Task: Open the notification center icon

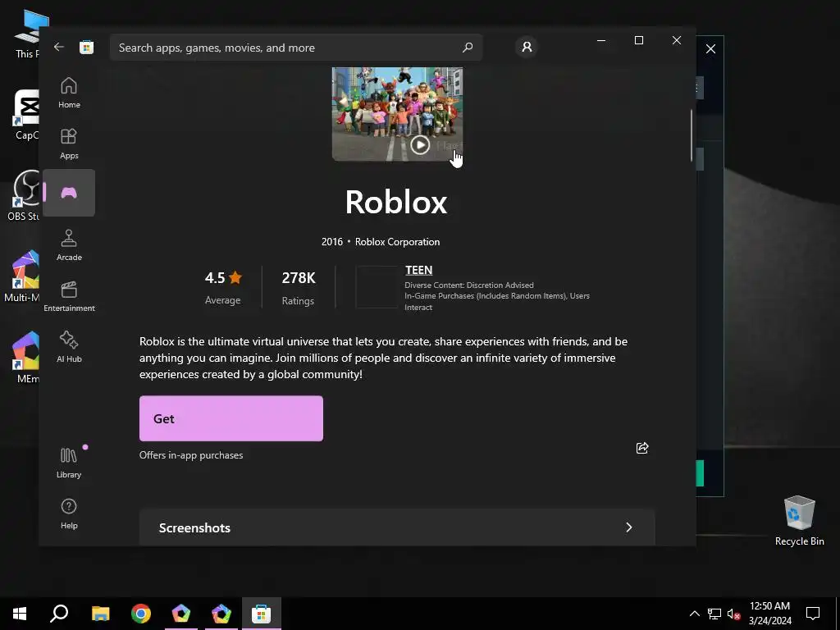Action: coord(813,614)
